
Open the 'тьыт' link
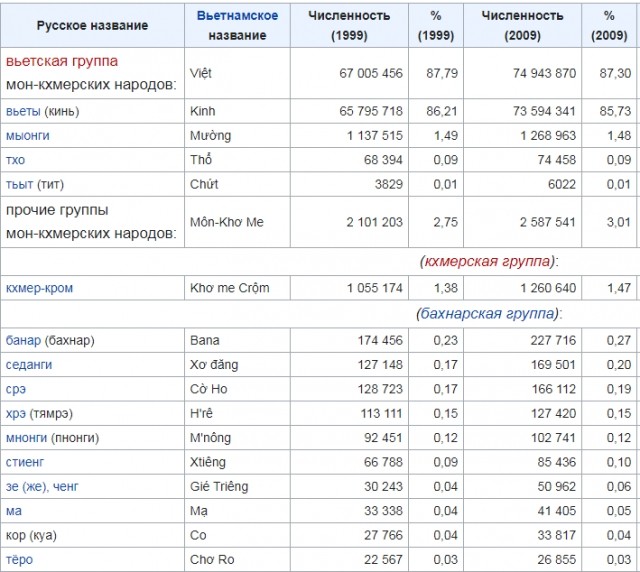point(19,184)
